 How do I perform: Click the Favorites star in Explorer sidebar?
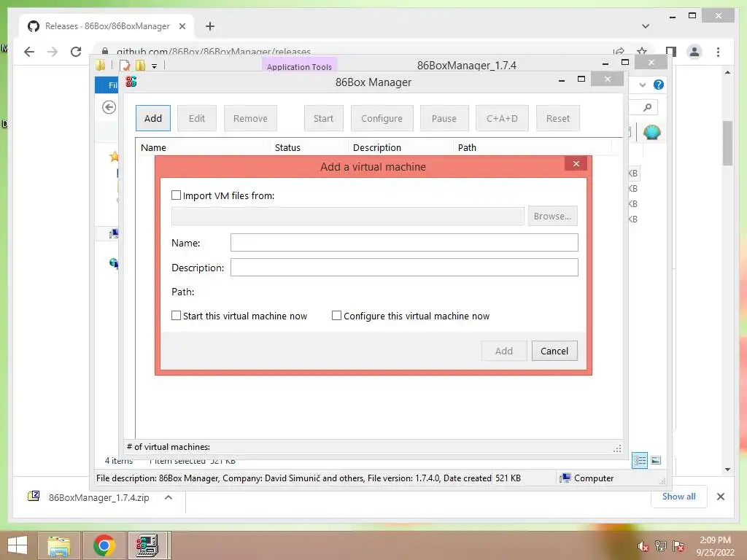(x=114, y=156)
